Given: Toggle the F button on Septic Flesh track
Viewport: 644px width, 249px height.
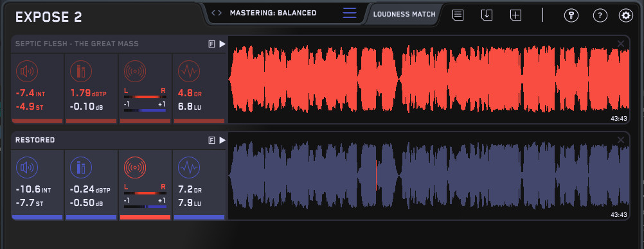Looking at the screenshot, I should 212,44.
